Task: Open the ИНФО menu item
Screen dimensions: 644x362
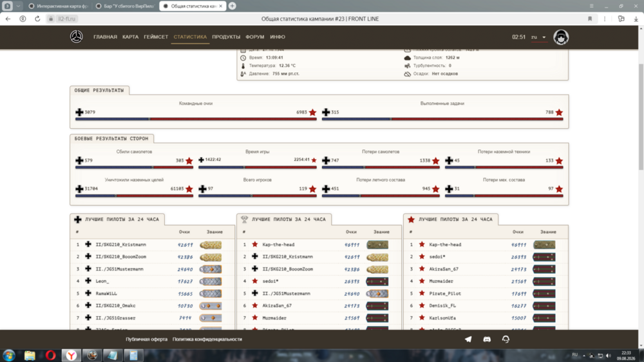Action: point(277,37)
